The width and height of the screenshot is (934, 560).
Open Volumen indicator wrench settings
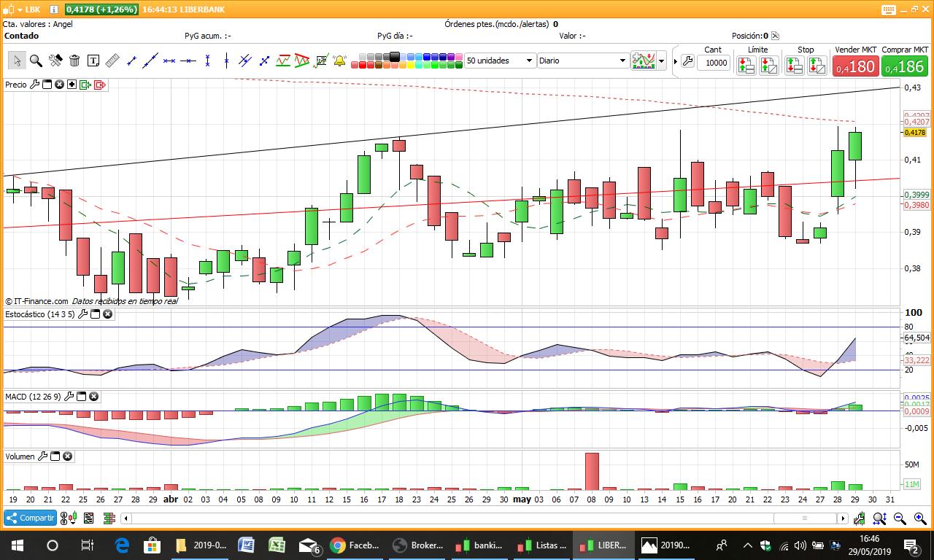(x=42, y=456)
